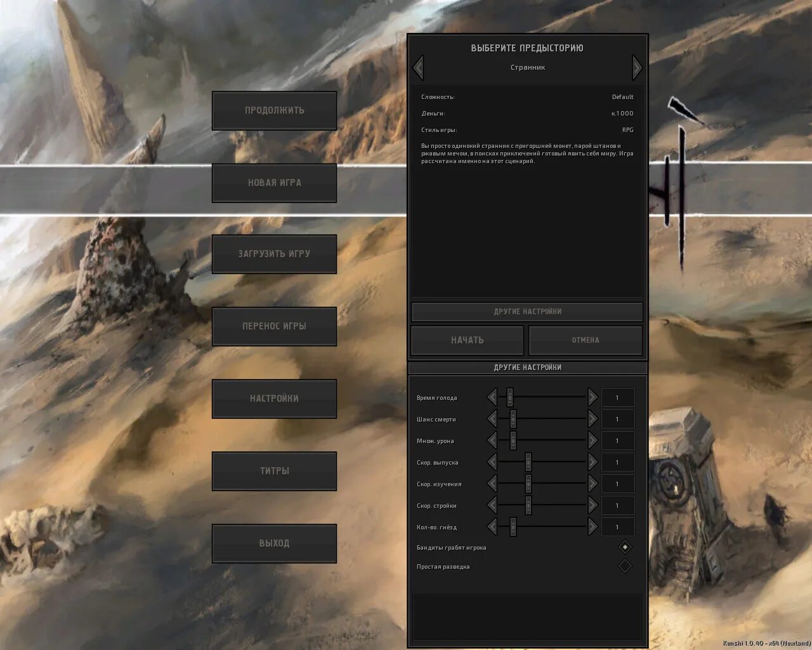Viewport: 812px width, 650px height.
Task: Click the Множ. урона slider handle
Action: (x=513, y=441)
